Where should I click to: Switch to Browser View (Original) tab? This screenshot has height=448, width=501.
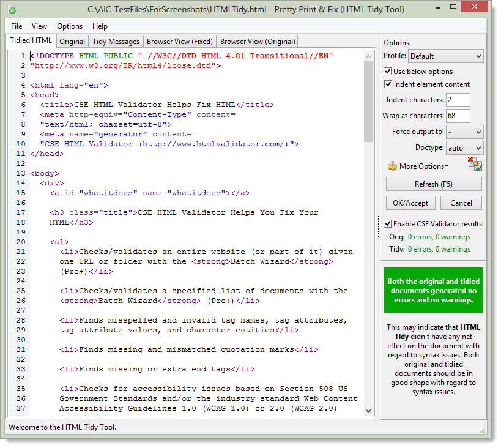pyautogui.click(x=258, y=42)
